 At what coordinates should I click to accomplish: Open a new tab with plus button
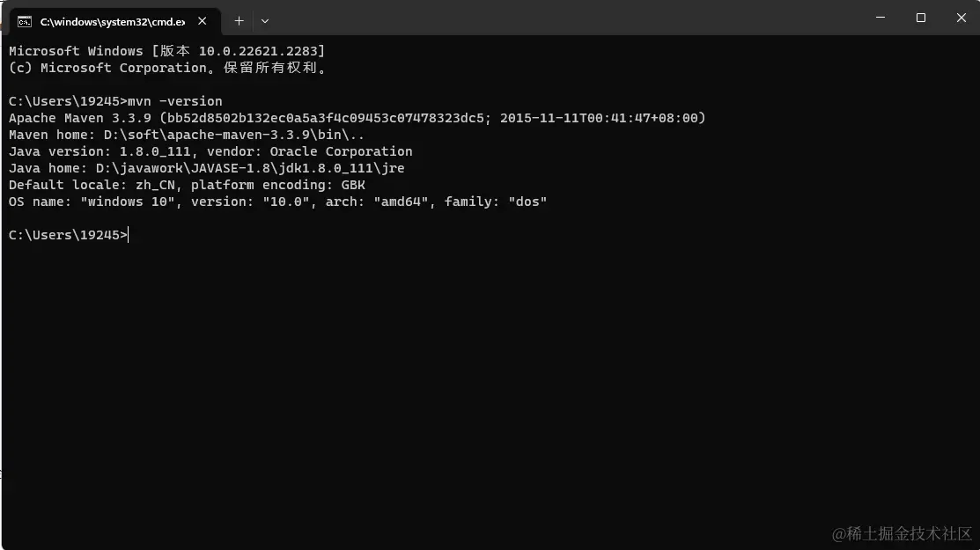click(x=239, y=21)
